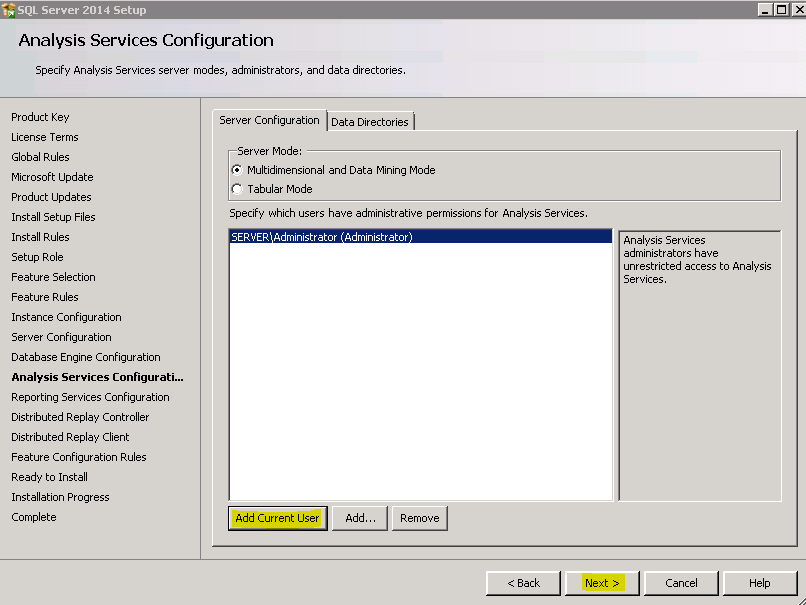Proceed with the Next > button
Image resolution: width=806 pixels, height=605 pixels.
pyautogui.click(x=602, y=583)
